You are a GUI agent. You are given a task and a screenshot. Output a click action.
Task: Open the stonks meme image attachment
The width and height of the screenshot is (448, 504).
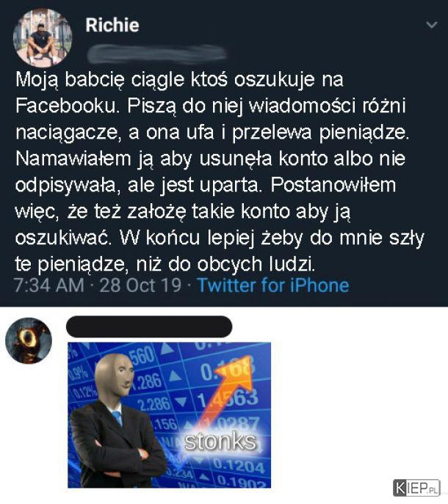tap(170, 415)
